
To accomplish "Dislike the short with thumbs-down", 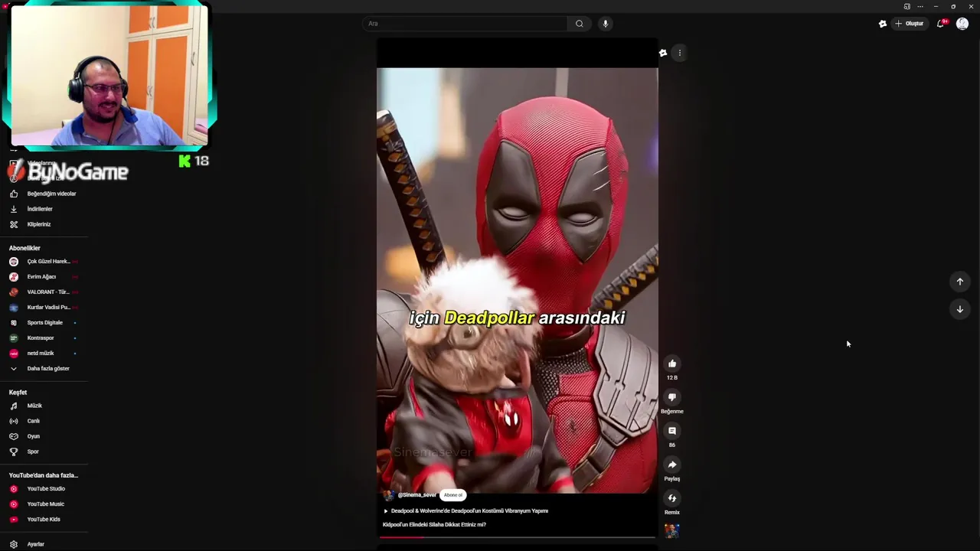I will 672,397.
